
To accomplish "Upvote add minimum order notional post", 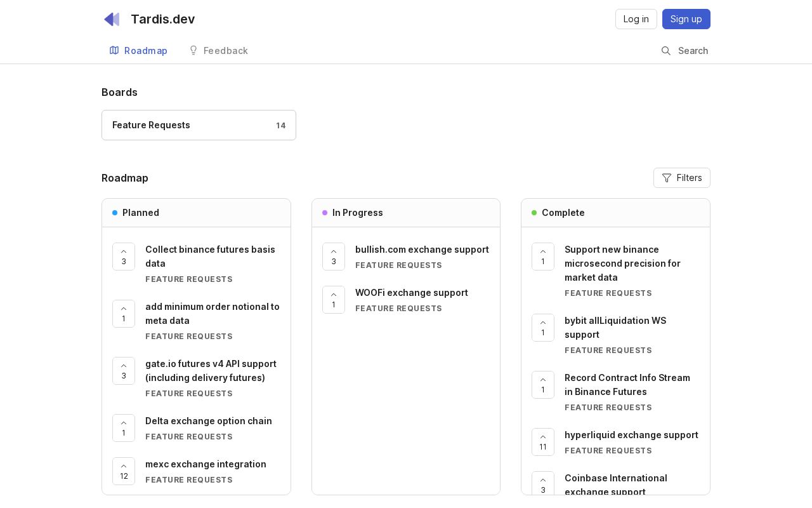I will [124, 314].
